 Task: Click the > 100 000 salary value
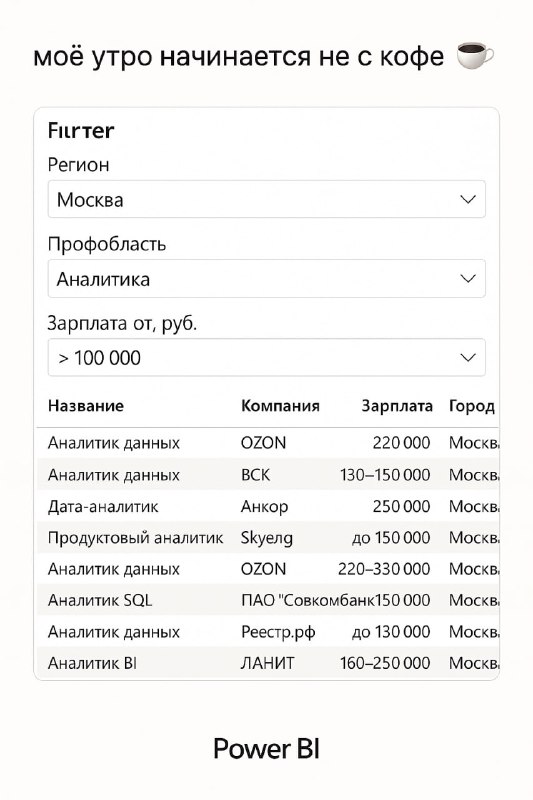[x=99, y=358]
